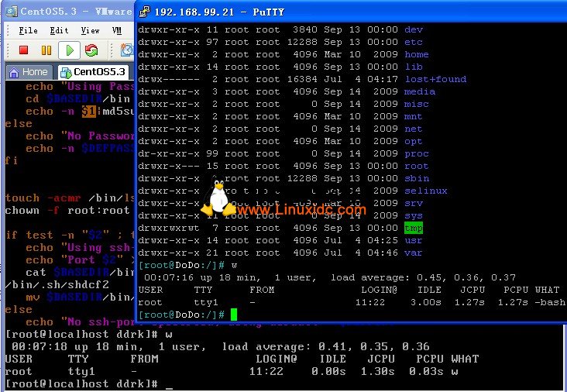Click the 'mnt' directory name in PuTTY
This screenshot has width=567, height=392.
(414, 116)
